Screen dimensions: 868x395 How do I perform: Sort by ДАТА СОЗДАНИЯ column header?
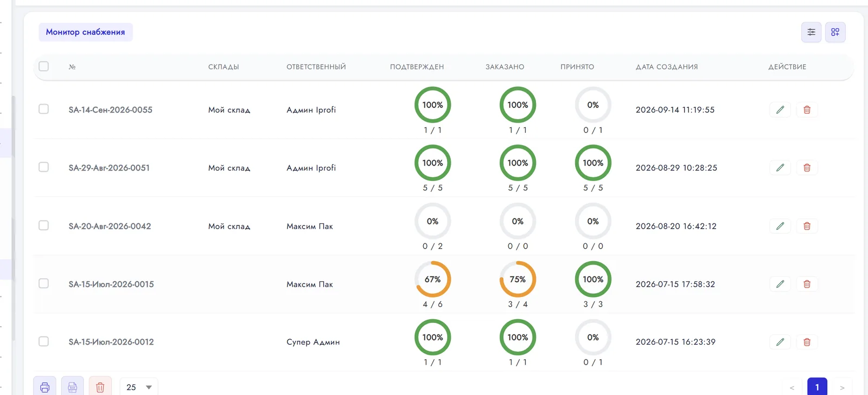(667, 67)
